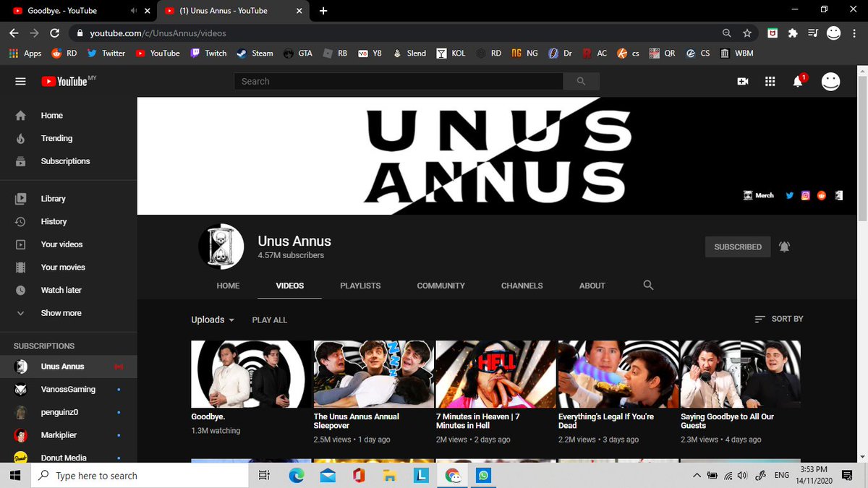Open the Windows Task View button
The image size is (868, 488).
pyautogui.click(x=264, y=475)
